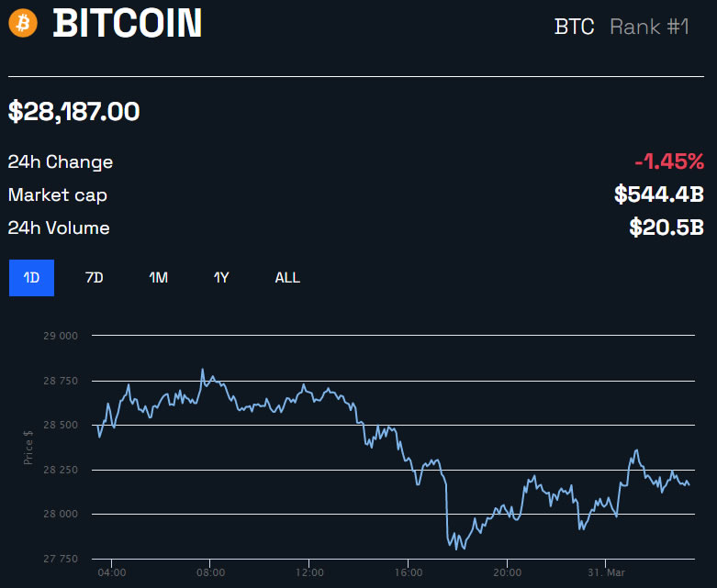Click the Market cap label
Screen dimensions: 717x588
coord(58,195)
